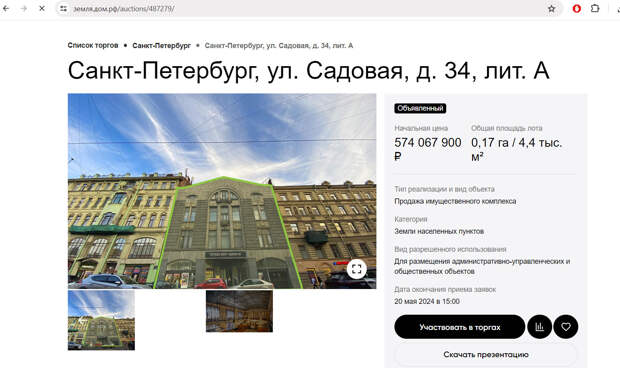The width and height of the screenshot is (620, 368).
Task: Open the browser extensions puzzle icon
Action: [595, 8]
